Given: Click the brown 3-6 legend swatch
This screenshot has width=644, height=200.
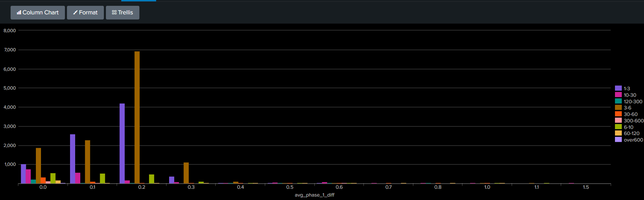Looking at the screenshot, I should 618,107.
